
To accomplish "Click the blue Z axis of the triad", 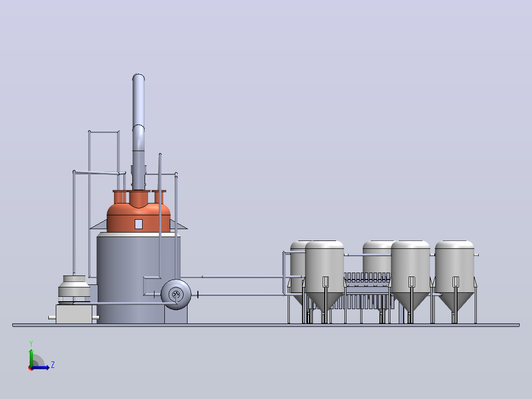I will point(41,367).
